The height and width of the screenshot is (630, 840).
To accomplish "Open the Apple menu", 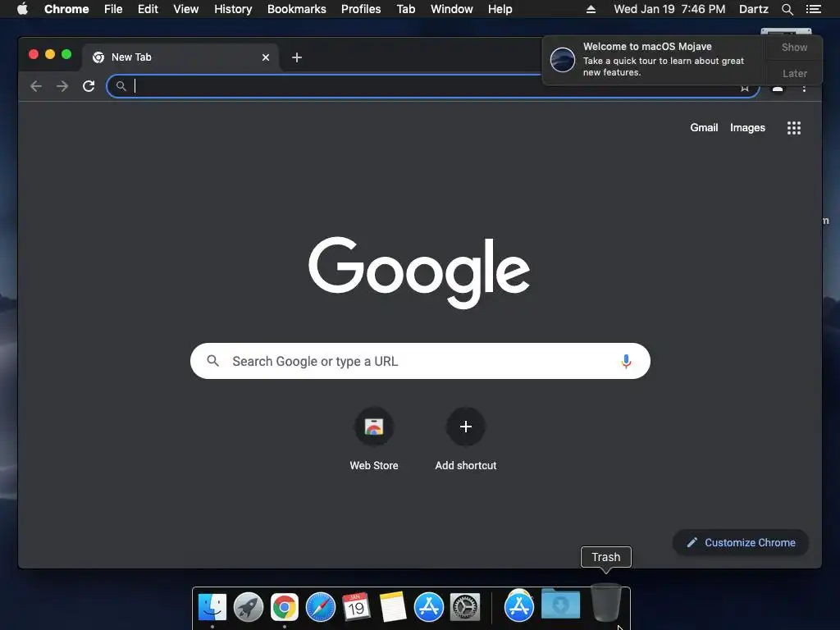I will (x=22, y=8).
